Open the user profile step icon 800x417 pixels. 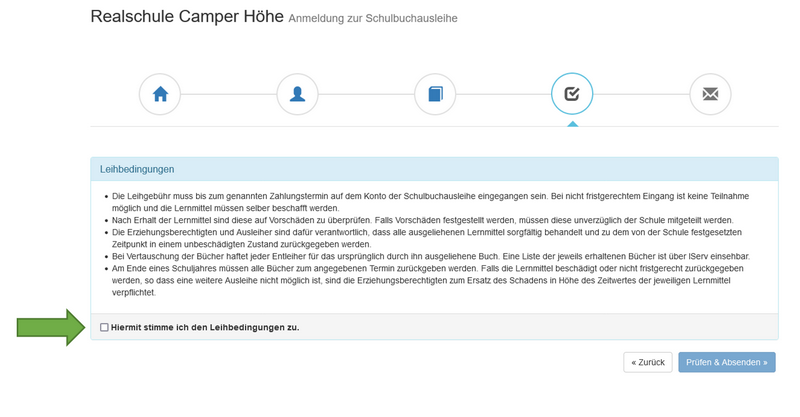point(297,94)
